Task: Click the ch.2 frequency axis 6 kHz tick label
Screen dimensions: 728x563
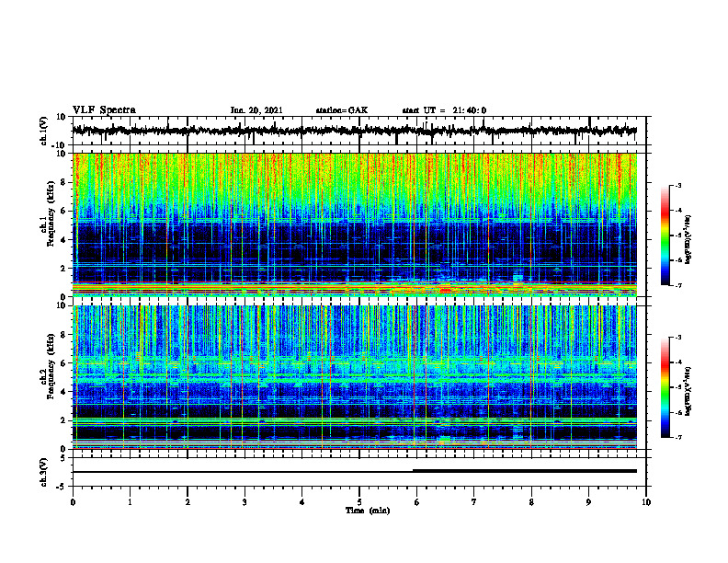Action: (63, 363)
